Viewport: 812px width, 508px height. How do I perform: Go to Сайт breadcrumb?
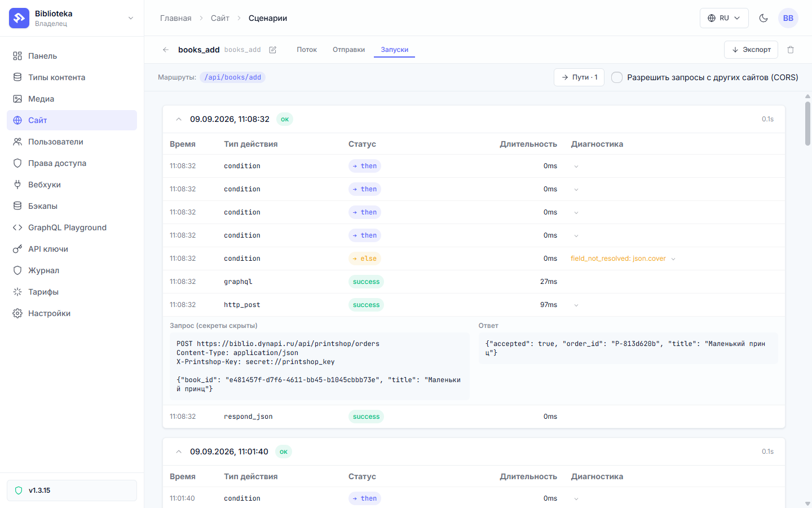point(220,18)
